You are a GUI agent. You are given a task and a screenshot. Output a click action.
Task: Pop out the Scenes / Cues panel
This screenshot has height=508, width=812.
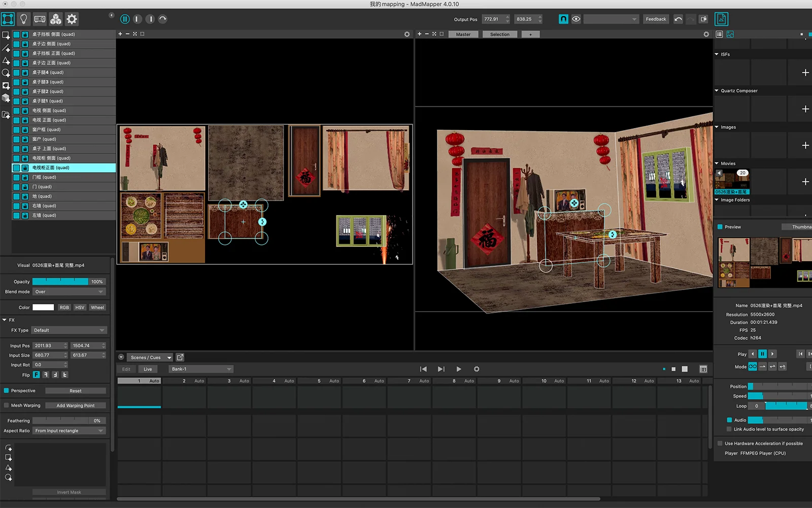pos(180,357)
